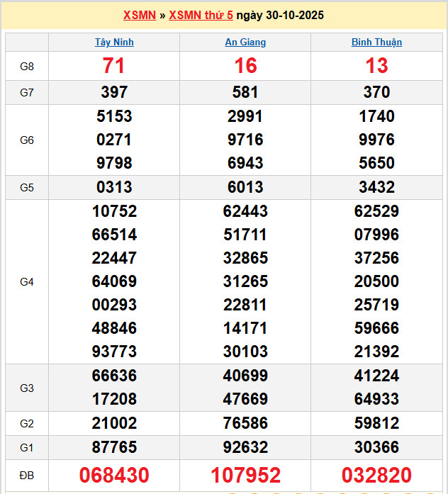Select the G8 result 13 for Bình Thuận
Image resolution: width=448 pixels, height=494 pixels.
(x=376, y=66)
